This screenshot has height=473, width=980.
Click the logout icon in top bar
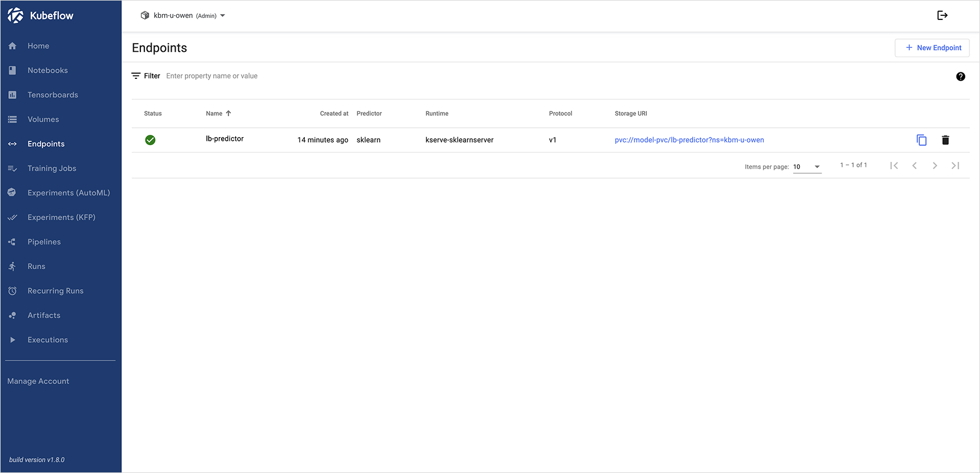click(942, 15)
